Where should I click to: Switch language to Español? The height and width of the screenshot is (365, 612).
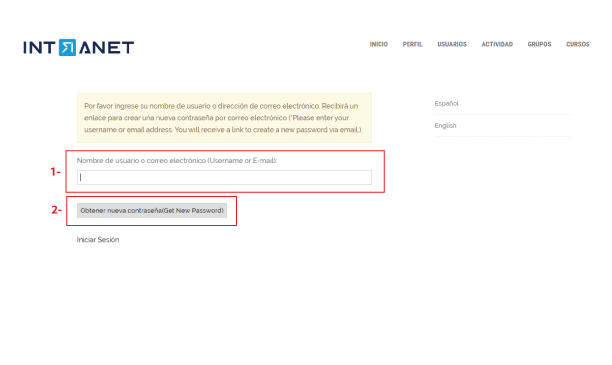pos(447,103)
